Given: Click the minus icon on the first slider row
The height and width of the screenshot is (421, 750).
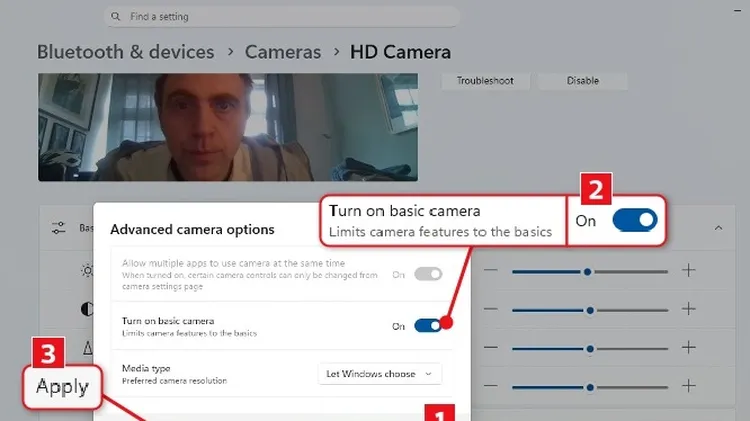Looking at the screenshot, I should pyautogui.click(x=490, y=271).
